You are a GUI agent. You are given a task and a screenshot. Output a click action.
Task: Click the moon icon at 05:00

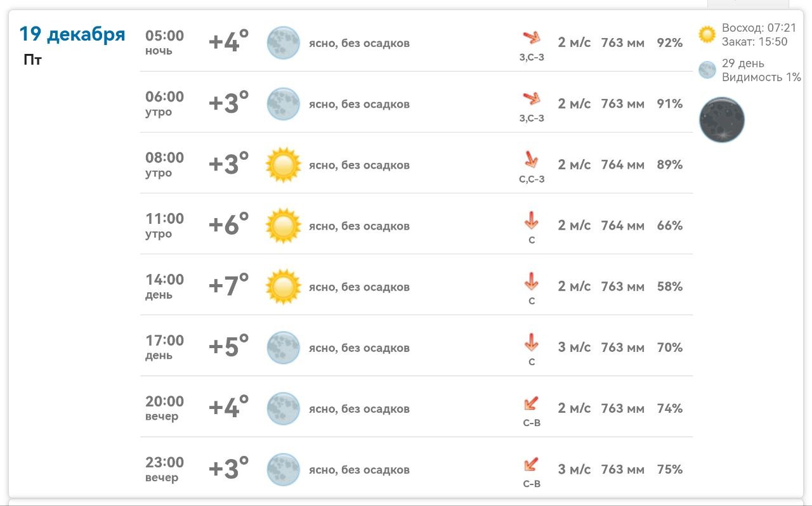(283, 43)
